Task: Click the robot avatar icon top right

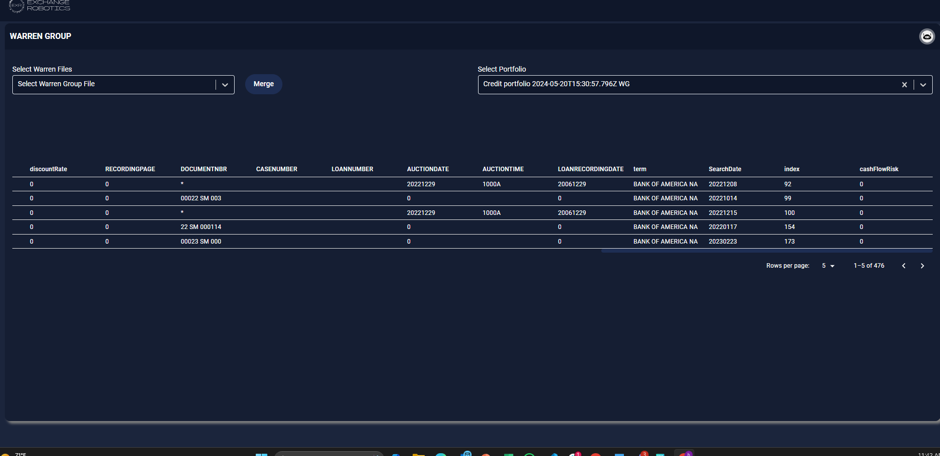Action: (927, 37)
